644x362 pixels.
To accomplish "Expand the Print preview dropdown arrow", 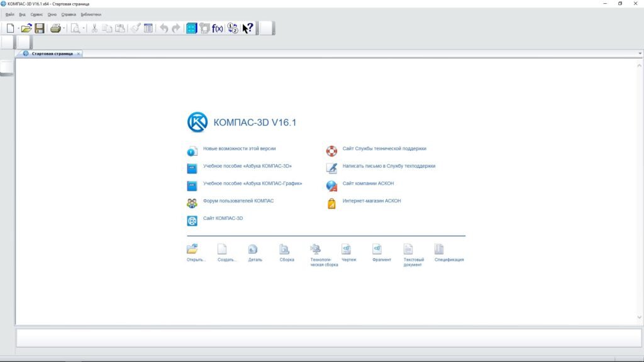I will click(84, 28).
